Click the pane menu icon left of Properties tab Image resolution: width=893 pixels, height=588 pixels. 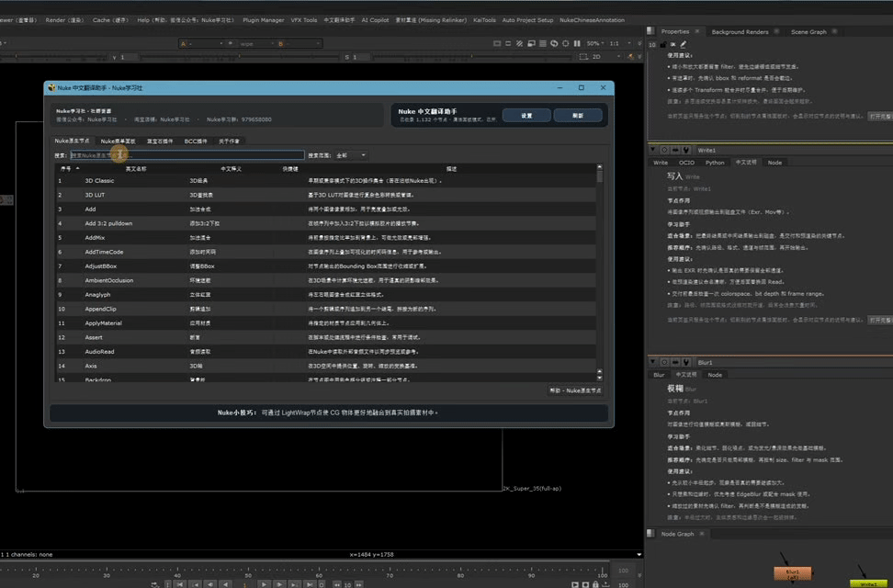[x=650, y=30]
